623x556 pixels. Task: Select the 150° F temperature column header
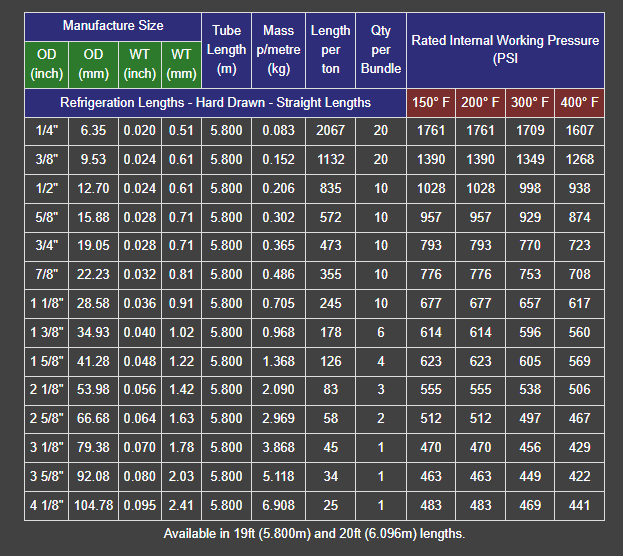click(x=431, y=103)
